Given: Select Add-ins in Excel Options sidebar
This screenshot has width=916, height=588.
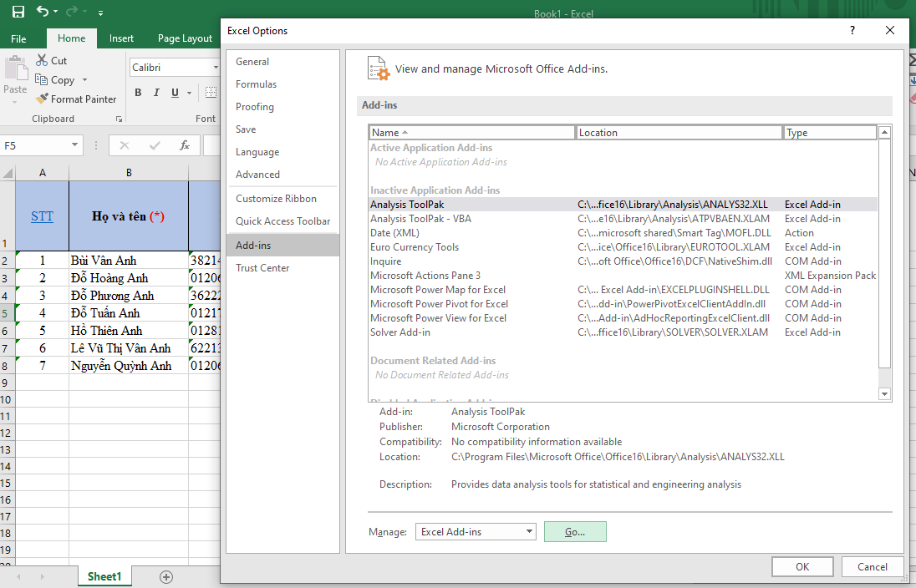Looking at the screenshot, I should (x=282, y=246).
